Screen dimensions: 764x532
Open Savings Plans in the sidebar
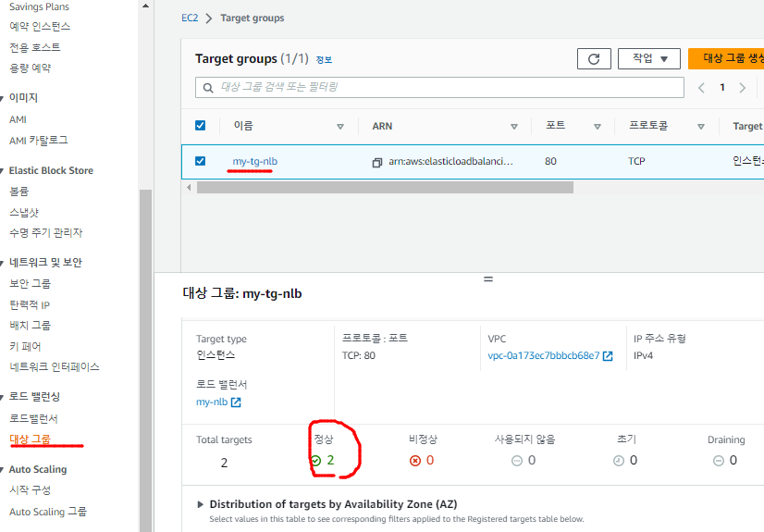point(40,6)
